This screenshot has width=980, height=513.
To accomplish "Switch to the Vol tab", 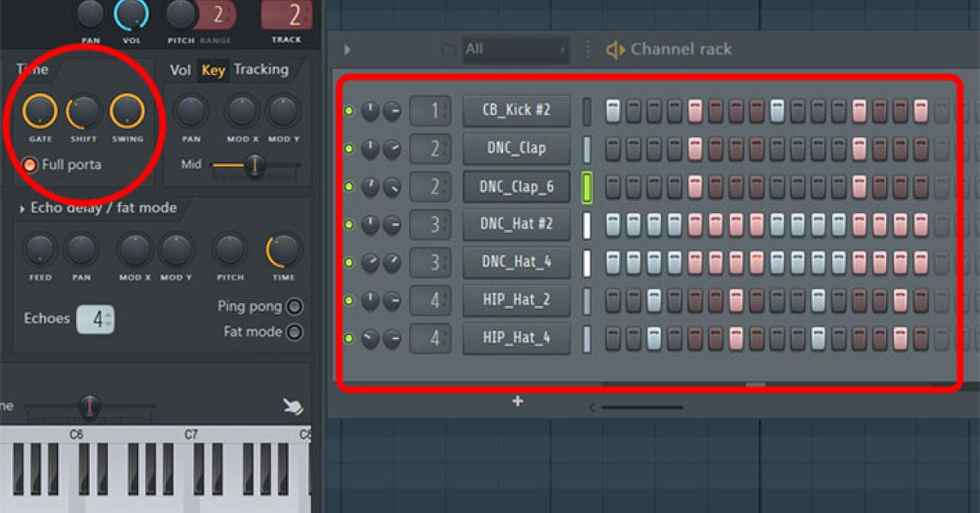I will coord(180,70).
